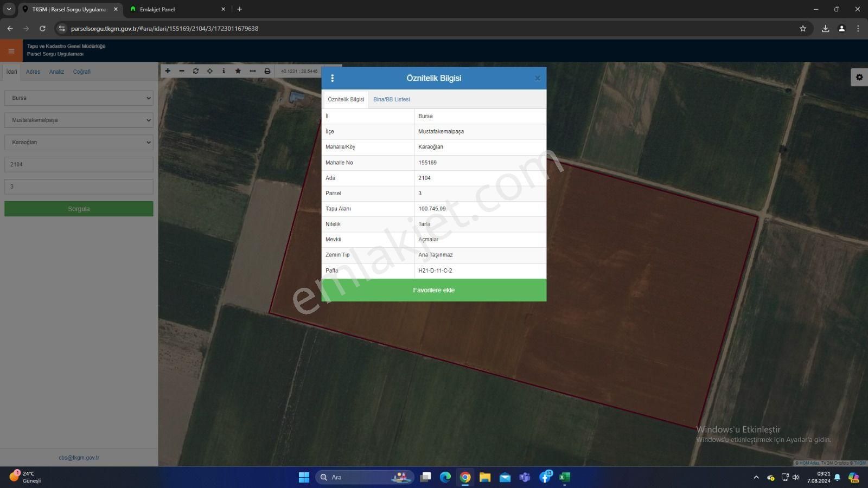Click the Favorilere ekle button
The width and height of the screenshot is (868, 488).
(434, 290)
